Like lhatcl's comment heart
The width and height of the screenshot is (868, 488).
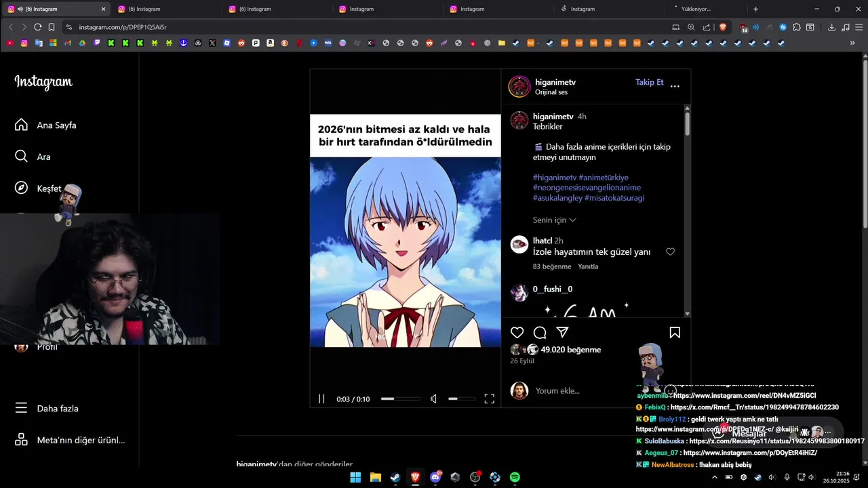click(x=670, y=251)
